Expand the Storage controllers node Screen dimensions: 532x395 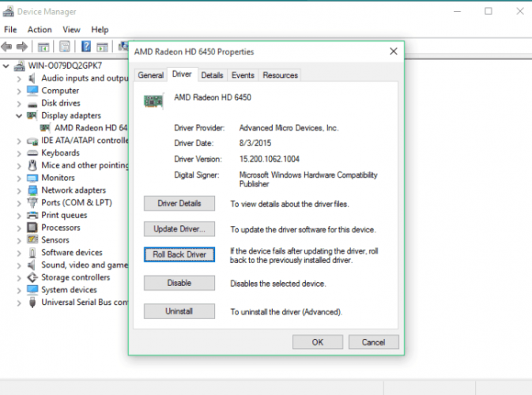pyautogui.click(x=19, y=278)
